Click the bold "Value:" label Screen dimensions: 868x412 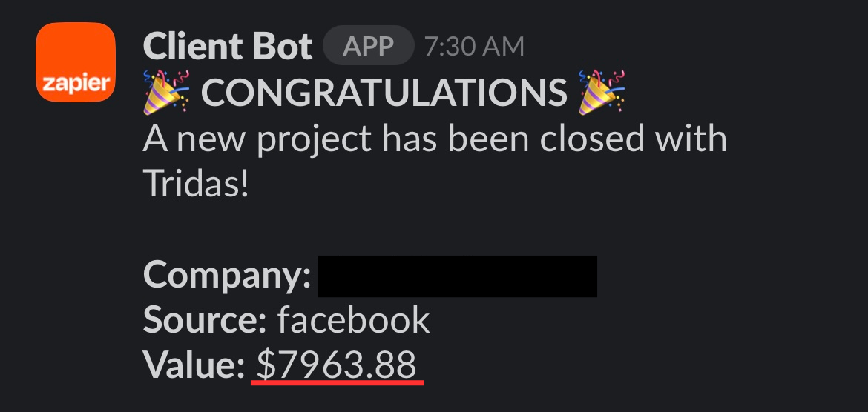[194, 364]
